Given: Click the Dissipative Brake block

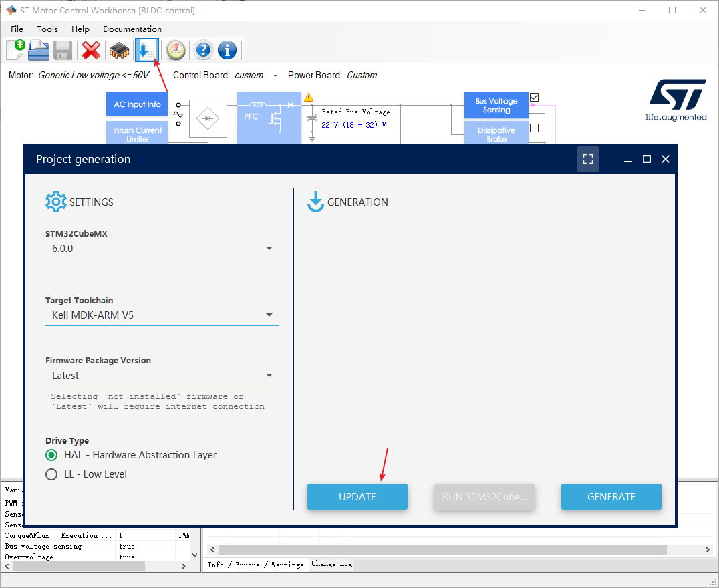Looking at the screenshot, I should point(496,133).
